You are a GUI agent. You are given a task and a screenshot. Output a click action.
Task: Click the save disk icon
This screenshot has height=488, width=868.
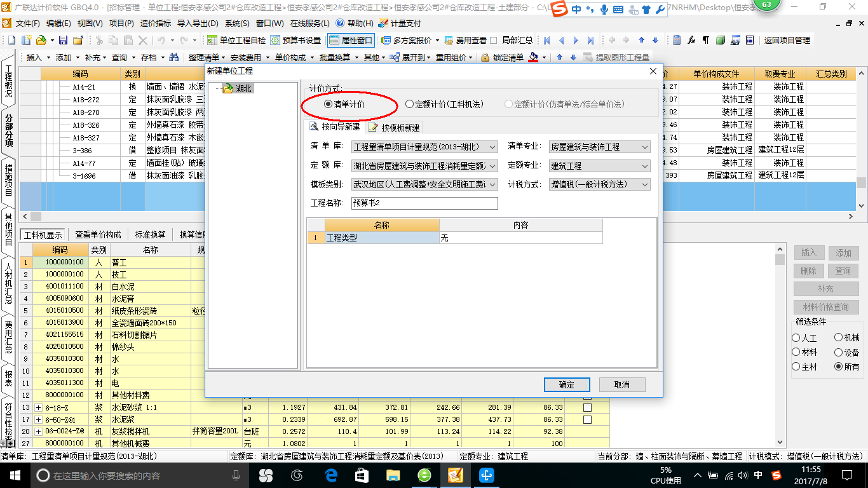[63, 40]
